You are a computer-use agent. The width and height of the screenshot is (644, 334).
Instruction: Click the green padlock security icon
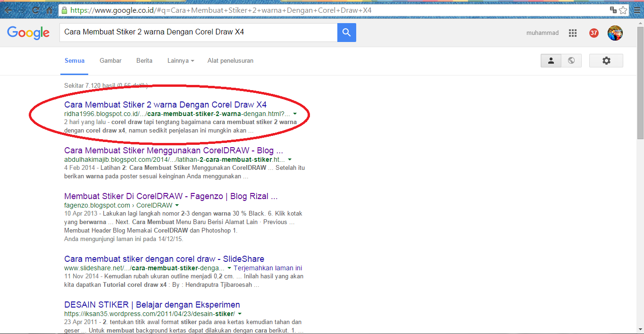[64, 10]
